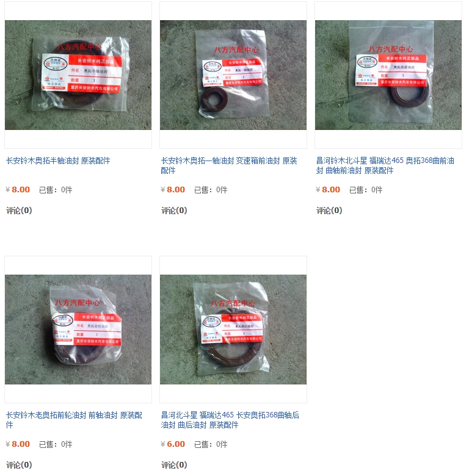The height and width of the screenshot is (476, 469).
Task: Open the 长安铃木奥拓半轴油封 product thumbnail
Action: point(78,75)
